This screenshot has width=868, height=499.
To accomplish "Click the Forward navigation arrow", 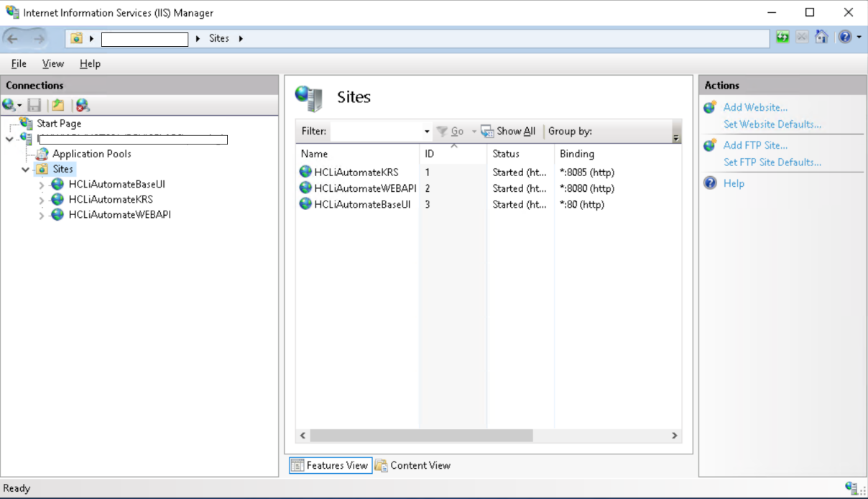I will click(38, 38).
